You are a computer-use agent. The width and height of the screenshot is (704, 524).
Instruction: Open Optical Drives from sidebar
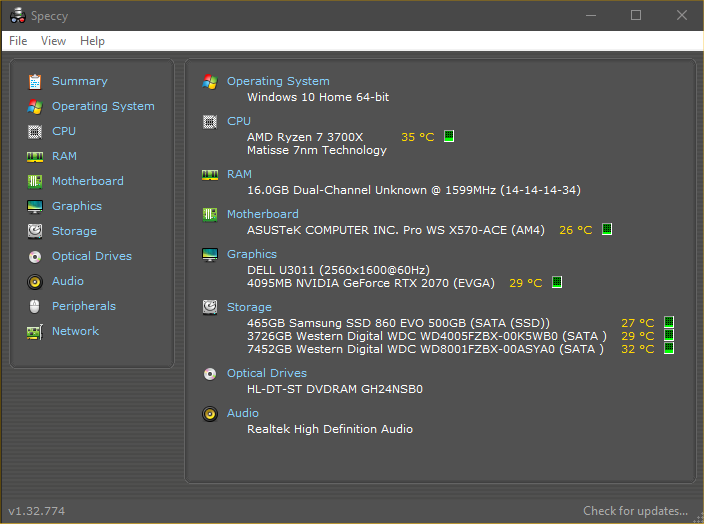click(x=92, y=256)
